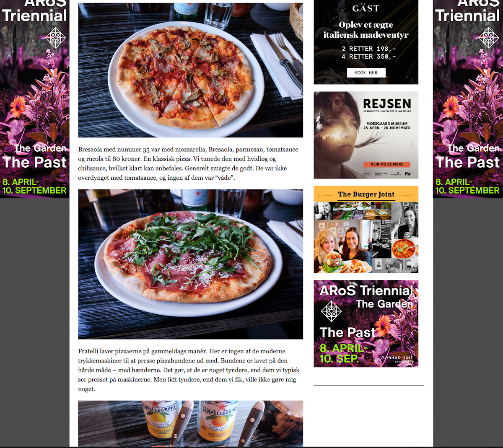Open the artichoke pizza photo
This screenshot has height=448, width=503.
[191, 70]
